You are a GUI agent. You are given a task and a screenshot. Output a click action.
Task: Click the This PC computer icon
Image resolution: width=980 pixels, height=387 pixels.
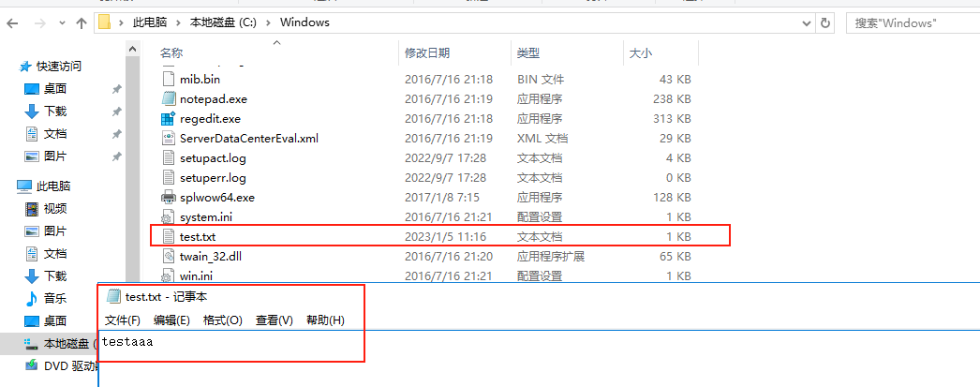[24, 186]
